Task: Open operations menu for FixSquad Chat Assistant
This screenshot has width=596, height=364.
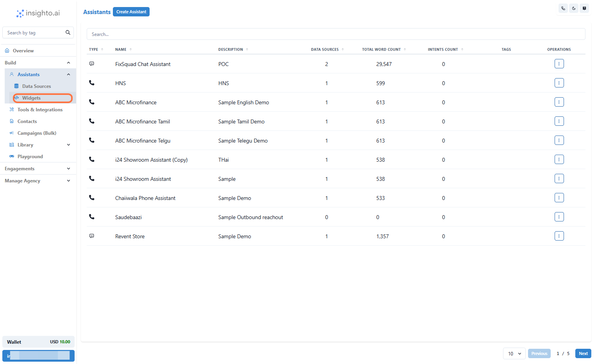Action: point(559,64)
